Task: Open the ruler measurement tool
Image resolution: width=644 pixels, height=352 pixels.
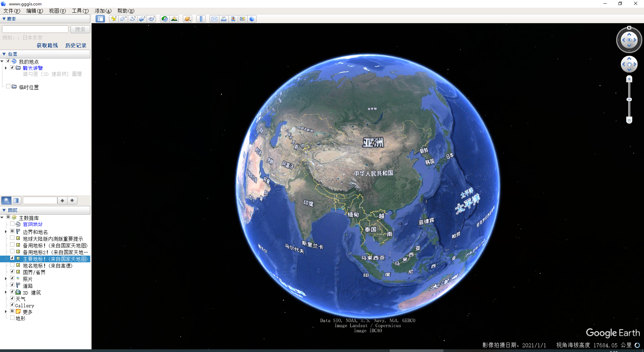Action: (x=201, y=19)
